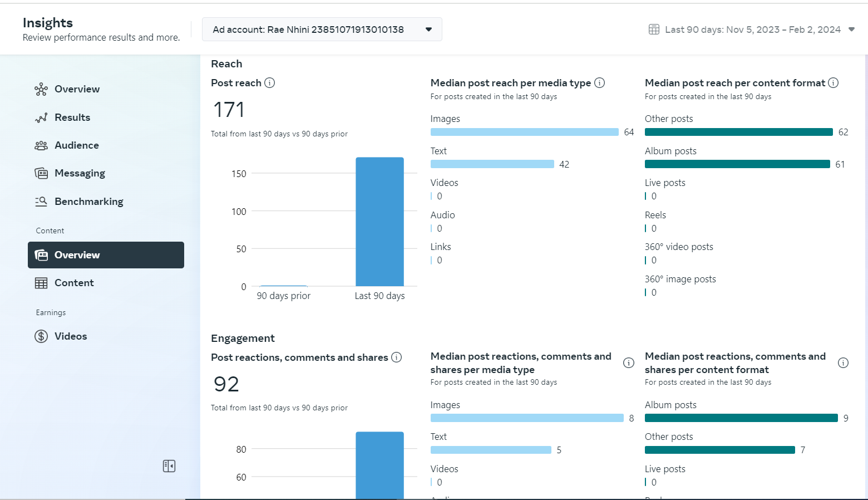Click the Videos earnings dollar icon
This screenshot has height=500, width=868.
41,336
